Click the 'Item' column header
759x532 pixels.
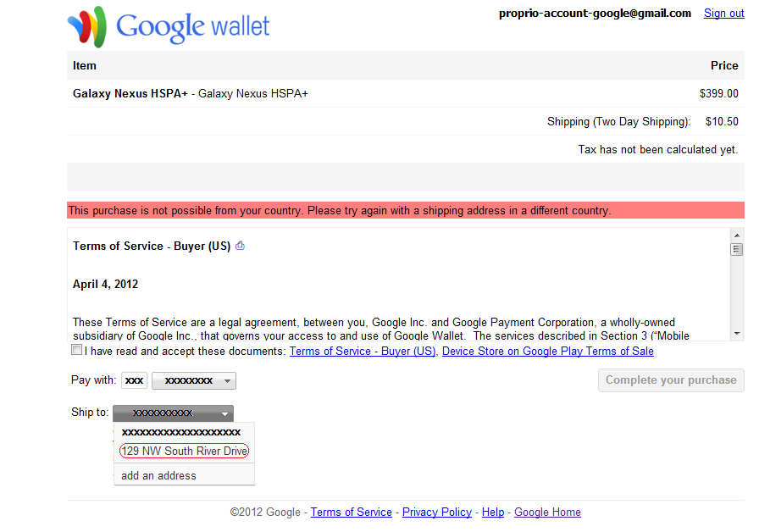pos(85,66)
